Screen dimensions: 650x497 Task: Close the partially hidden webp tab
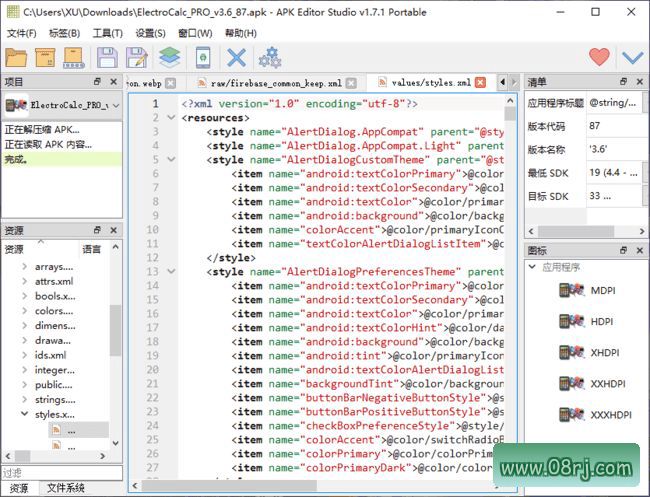tap(170, 83)
